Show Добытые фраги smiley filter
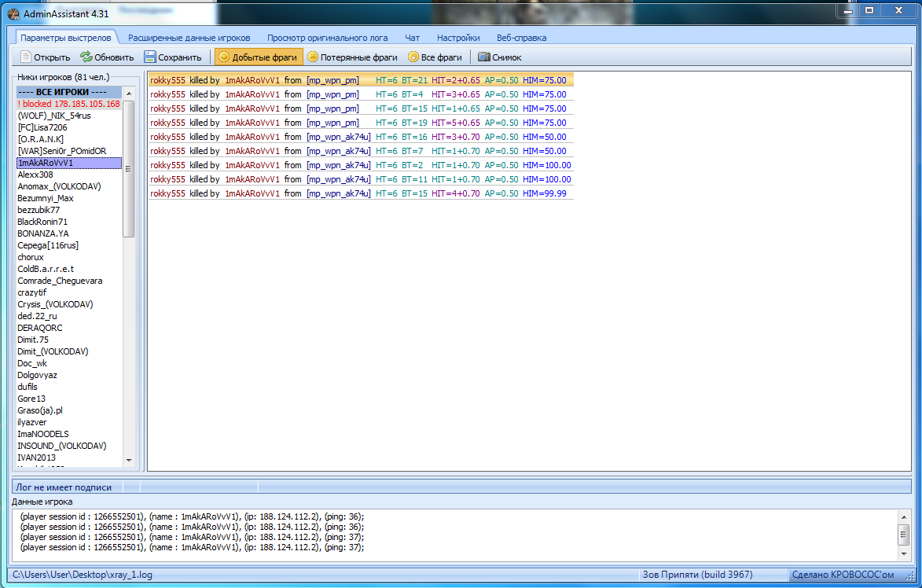Image resolution: width=922 pixels, height=588 pixels. tap(259, 57)
